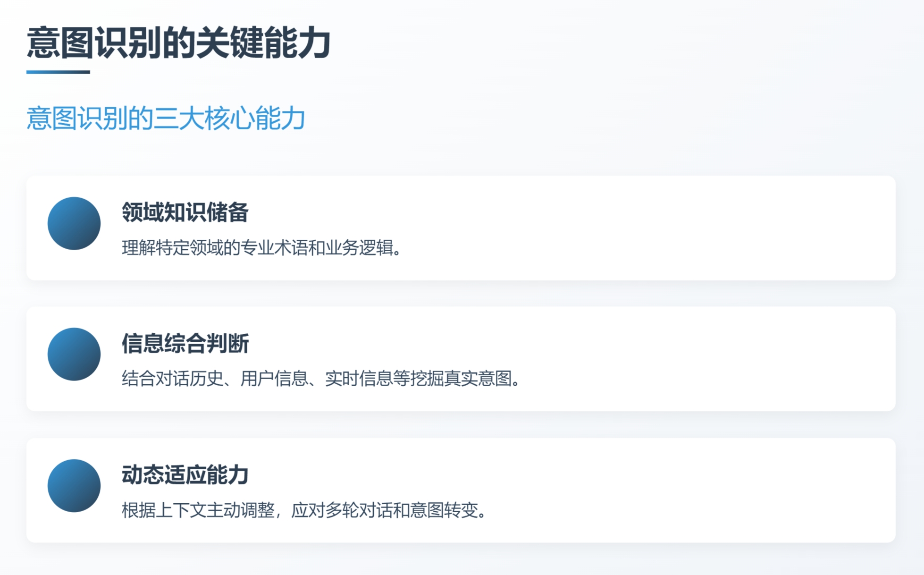Click the word 关键能力 in the title
Screen dimensions: 924x575
pyautogui.click(x=263, y=43)
